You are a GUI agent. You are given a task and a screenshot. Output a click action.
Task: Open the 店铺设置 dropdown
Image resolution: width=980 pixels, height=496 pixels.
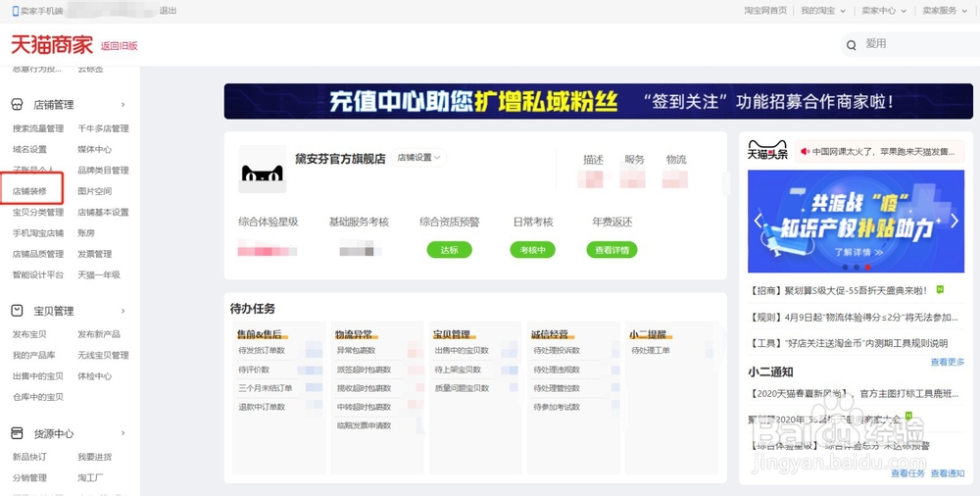(419, 158)
